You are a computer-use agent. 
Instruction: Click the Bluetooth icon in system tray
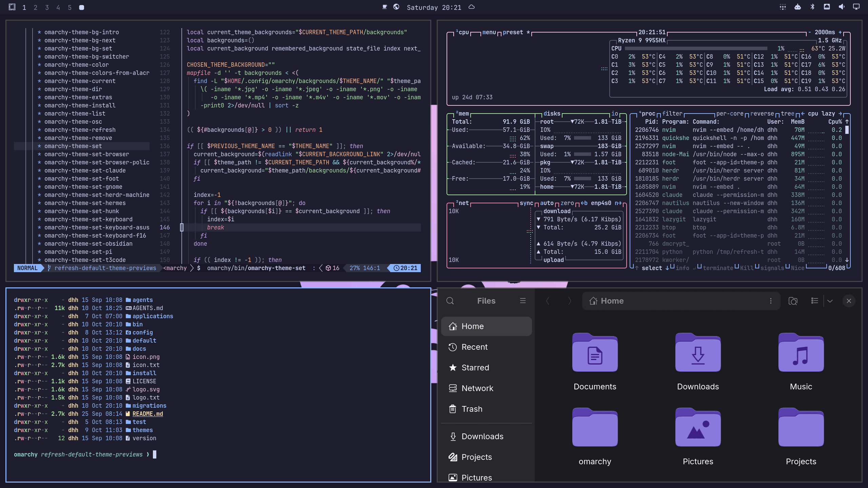click(x=812, y=7)
